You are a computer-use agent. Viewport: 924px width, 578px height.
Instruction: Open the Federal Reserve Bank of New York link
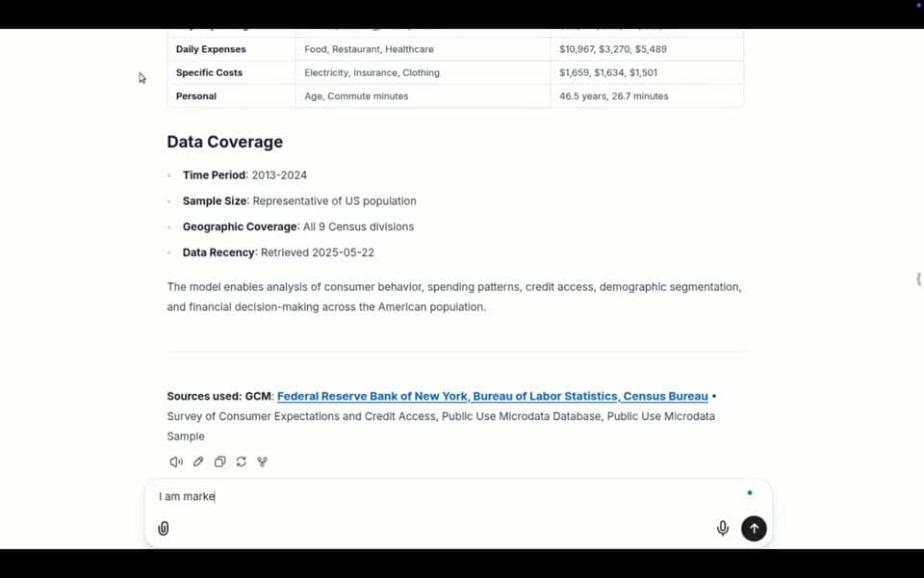[372, 396]
